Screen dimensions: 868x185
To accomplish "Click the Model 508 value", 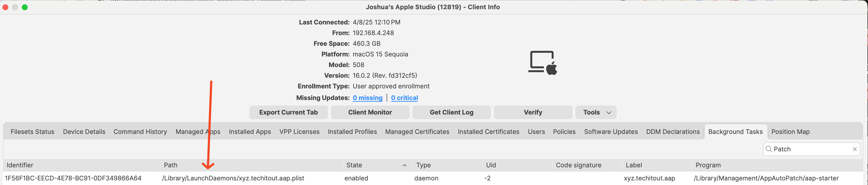I will coord(358,65).
